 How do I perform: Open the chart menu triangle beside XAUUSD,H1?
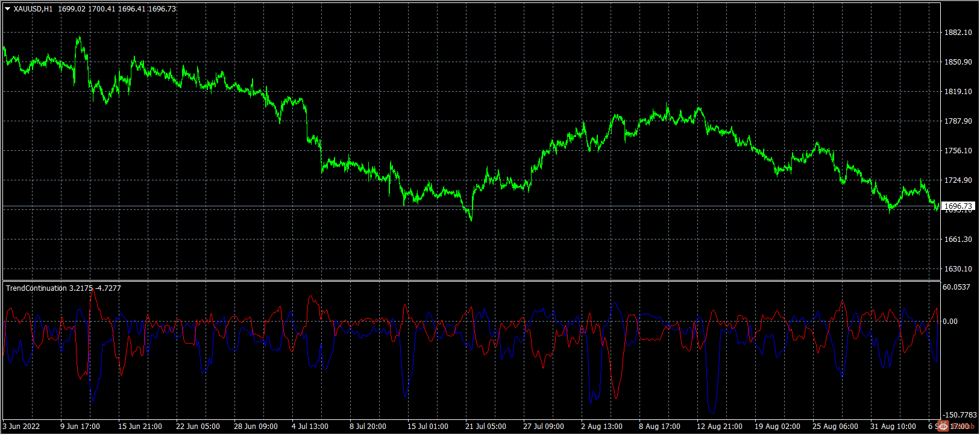(7, 9)
